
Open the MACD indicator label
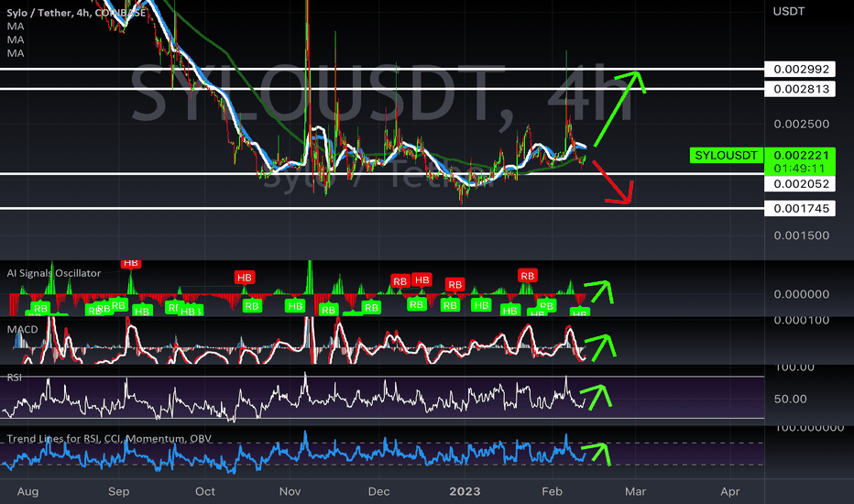pos(22,330)
